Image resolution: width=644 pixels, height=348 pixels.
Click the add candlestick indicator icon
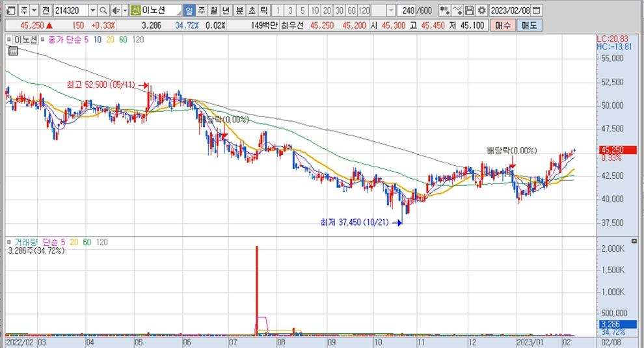pyautogui.click(x=444, y=11)
